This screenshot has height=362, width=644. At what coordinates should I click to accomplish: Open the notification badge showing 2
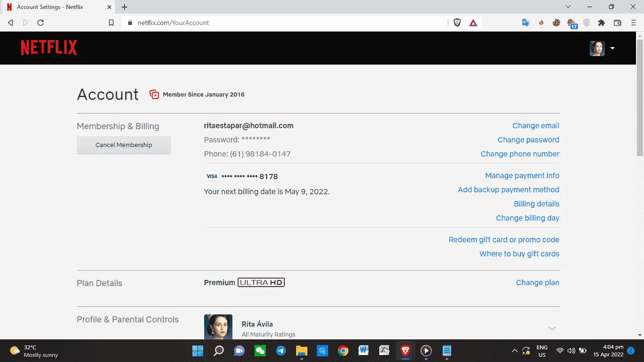click(x=632, y=351)
